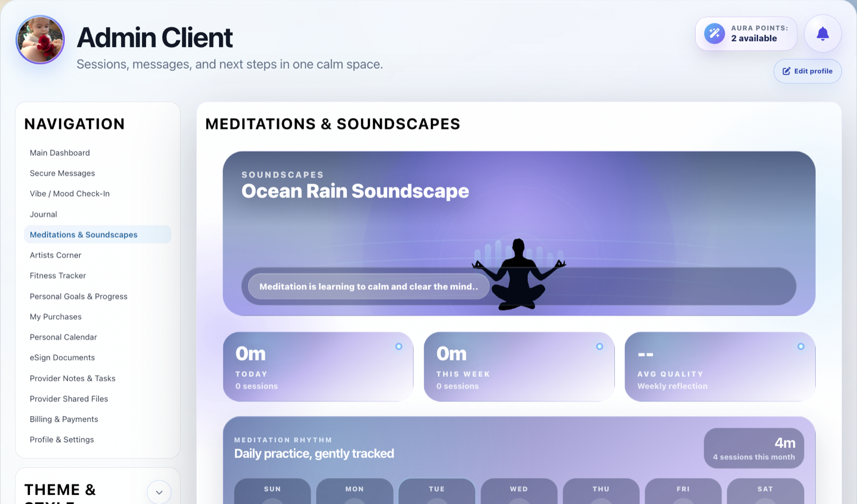
Task: Select Meditations & Soundscapes in navigation
Action: 97,235
